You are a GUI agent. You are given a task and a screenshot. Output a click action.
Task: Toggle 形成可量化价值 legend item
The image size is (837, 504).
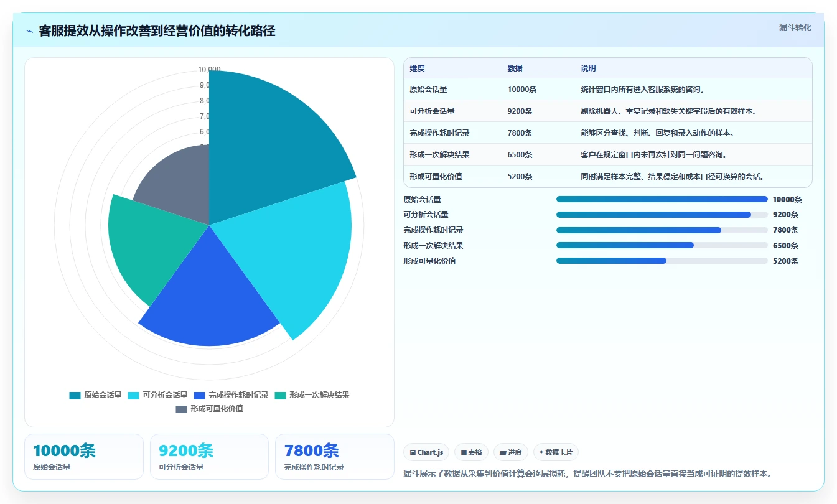pos(209,409)
